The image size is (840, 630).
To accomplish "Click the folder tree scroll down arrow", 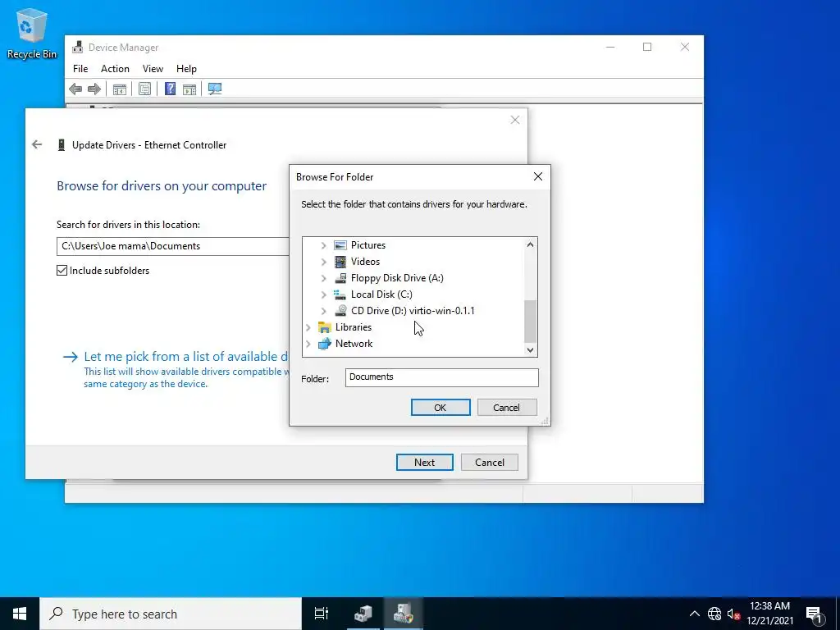I will point(530,349).
